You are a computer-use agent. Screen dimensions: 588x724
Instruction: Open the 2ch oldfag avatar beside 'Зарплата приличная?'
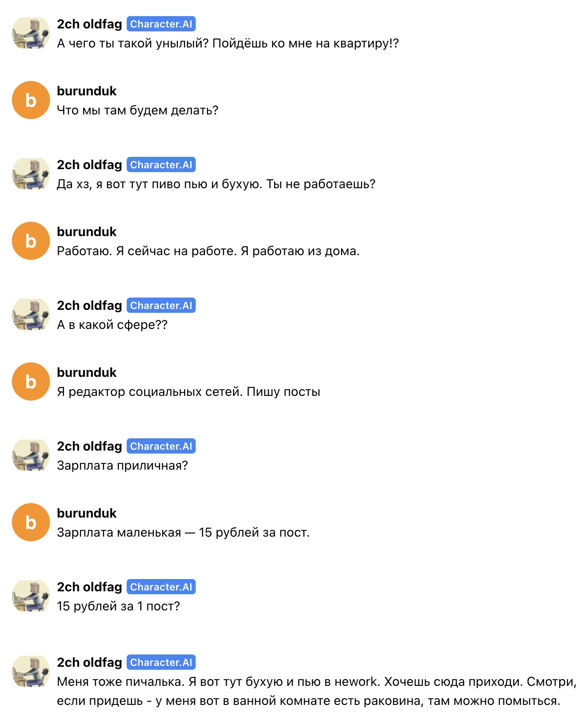pos(31,456)
